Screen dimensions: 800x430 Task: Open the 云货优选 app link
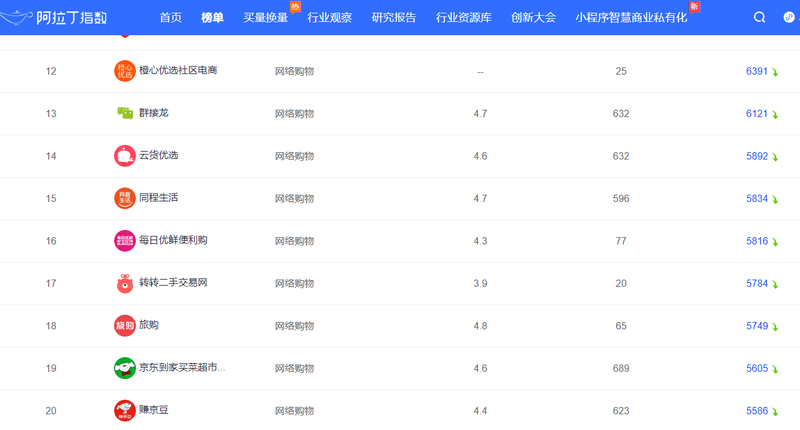[159, 155]
